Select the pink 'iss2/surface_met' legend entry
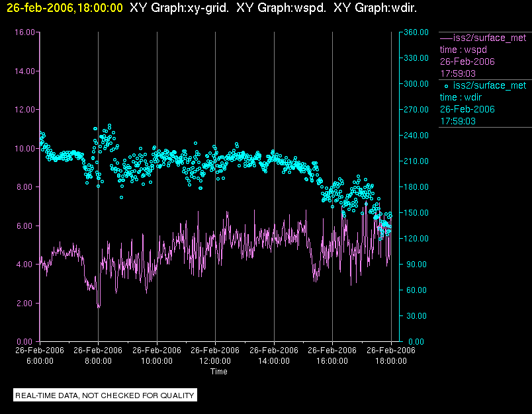532x414 pixels. 490,38
